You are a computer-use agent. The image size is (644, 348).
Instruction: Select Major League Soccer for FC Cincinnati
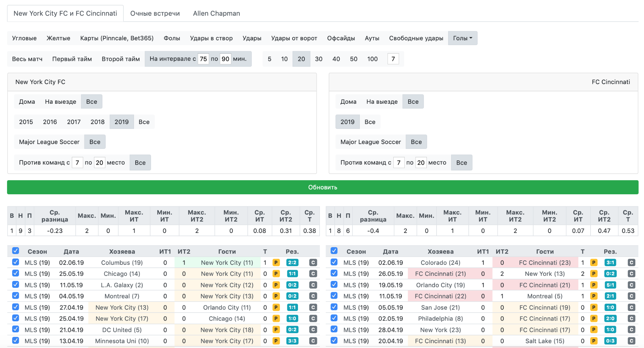point(370,142)
